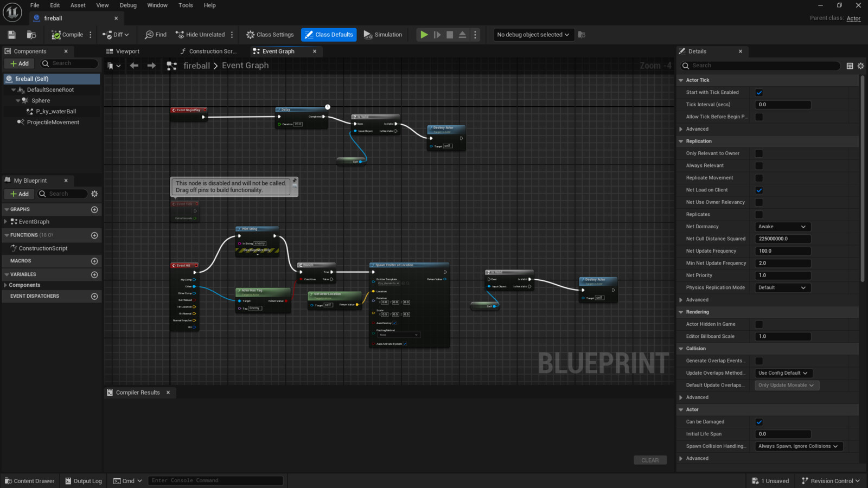The height and width of the screenshot is (488, 868).
Task: Click the console command input field
Action: click(215, 481)
